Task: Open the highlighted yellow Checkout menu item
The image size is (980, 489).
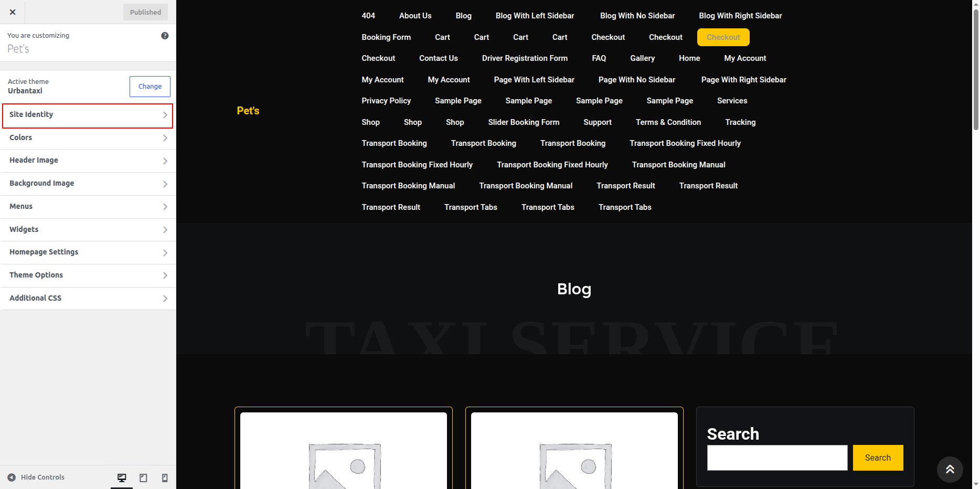Action: (723, 37)
